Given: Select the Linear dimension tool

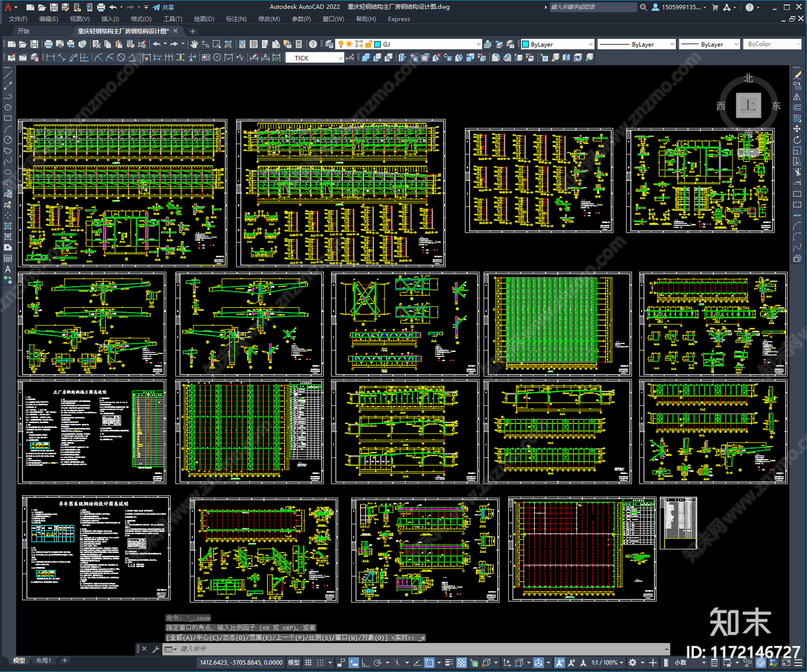Looking at the screenshot, I should pyautogui.click(x=50, y=57).
